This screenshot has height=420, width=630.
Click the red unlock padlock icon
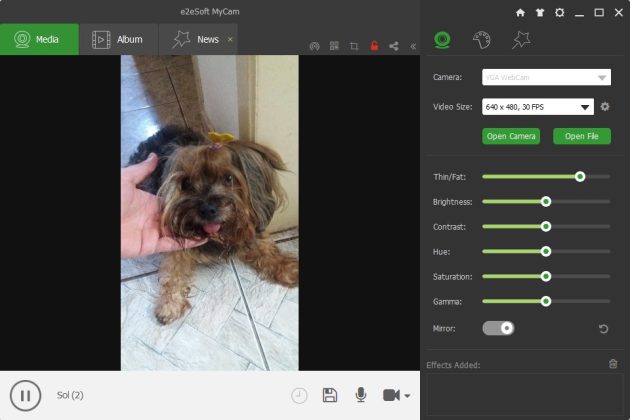point(374,46)
